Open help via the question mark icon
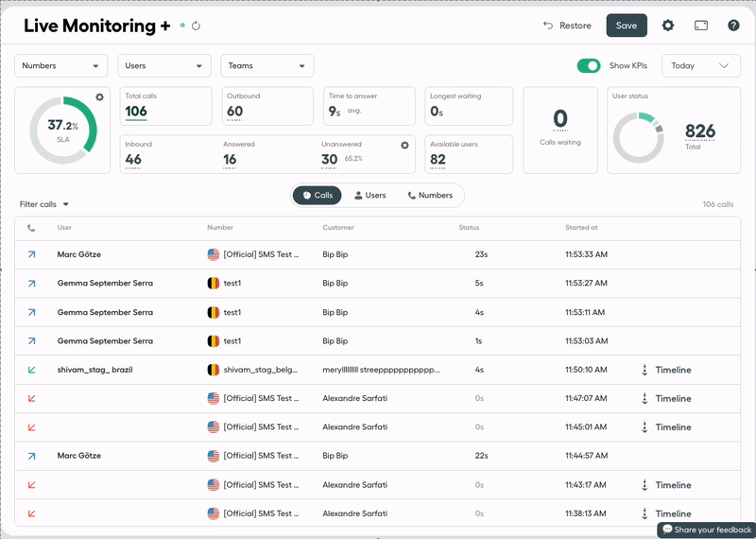756x539 pixels. tap(733, 26)
